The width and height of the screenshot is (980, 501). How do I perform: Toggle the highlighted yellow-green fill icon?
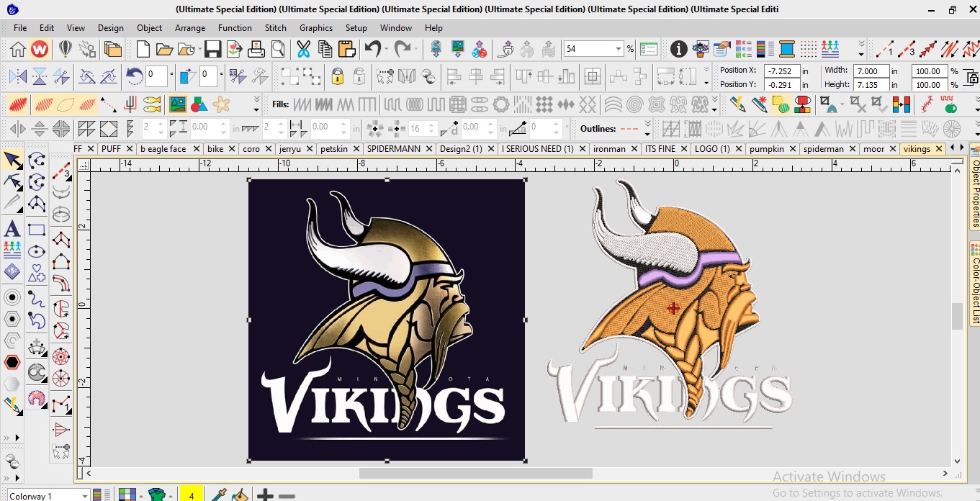coord(781,104)
